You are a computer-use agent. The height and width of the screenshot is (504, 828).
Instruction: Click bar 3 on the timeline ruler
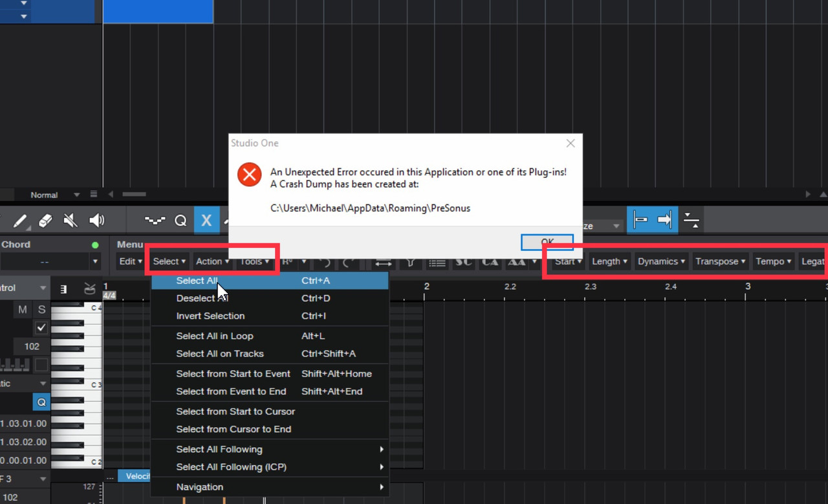[x=748, y=286]
